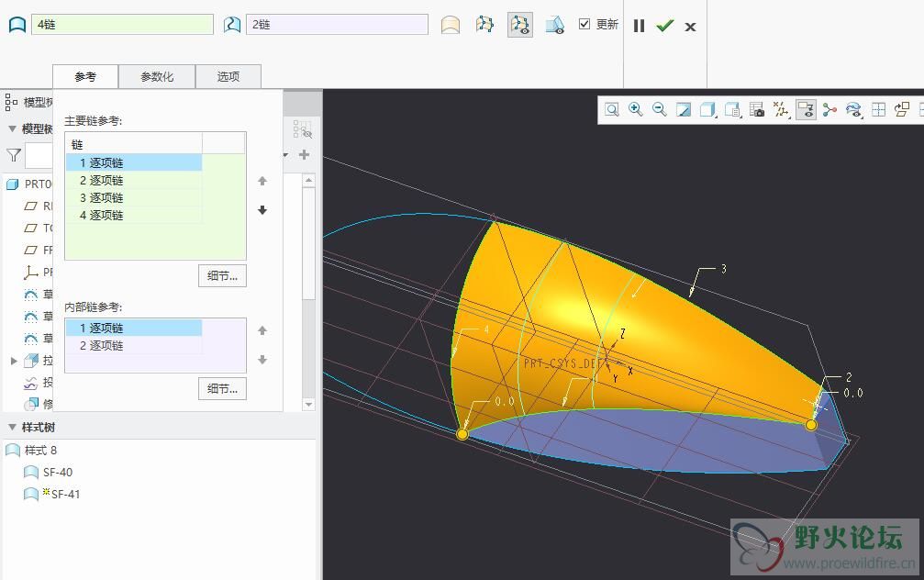Accept surface with green check mark

pyautogui.click(x=664, y=26)
